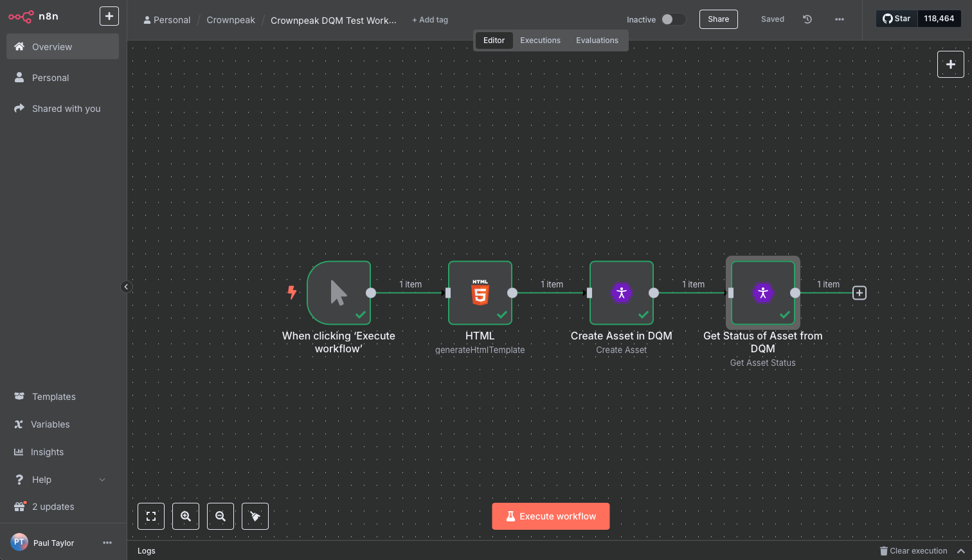The width and height of the screenshot is (972, 560).
Task: Click output handle of the HTML node
Action: coord(512,293)
